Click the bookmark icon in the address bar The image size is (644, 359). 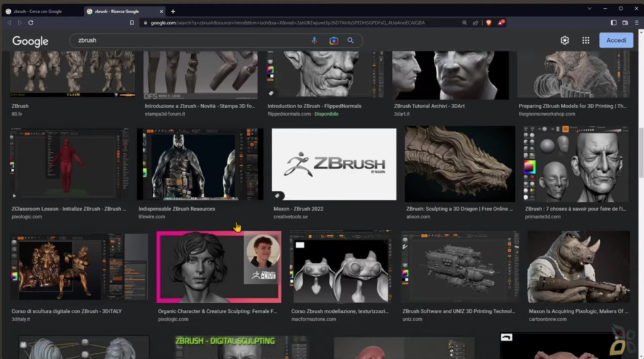[132, 23]
